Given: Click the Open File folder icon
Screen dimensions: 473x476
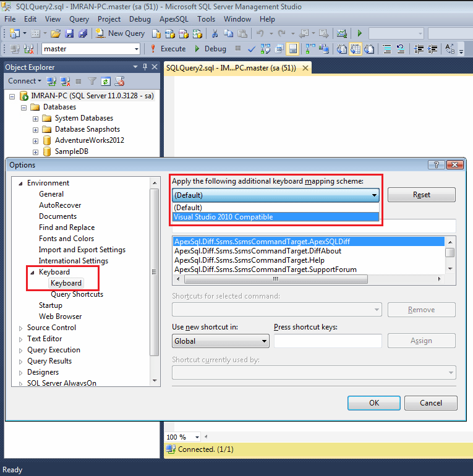Looking at the screenshot, I should pos(56,33).
